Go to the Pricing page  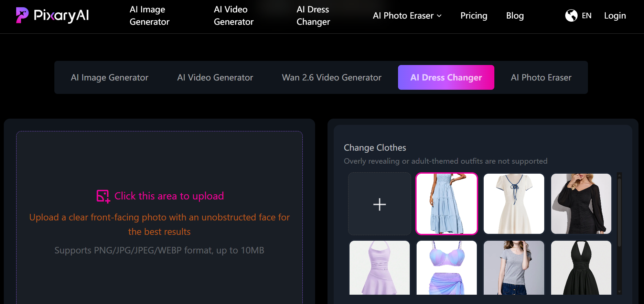click(x=474, y=16)
